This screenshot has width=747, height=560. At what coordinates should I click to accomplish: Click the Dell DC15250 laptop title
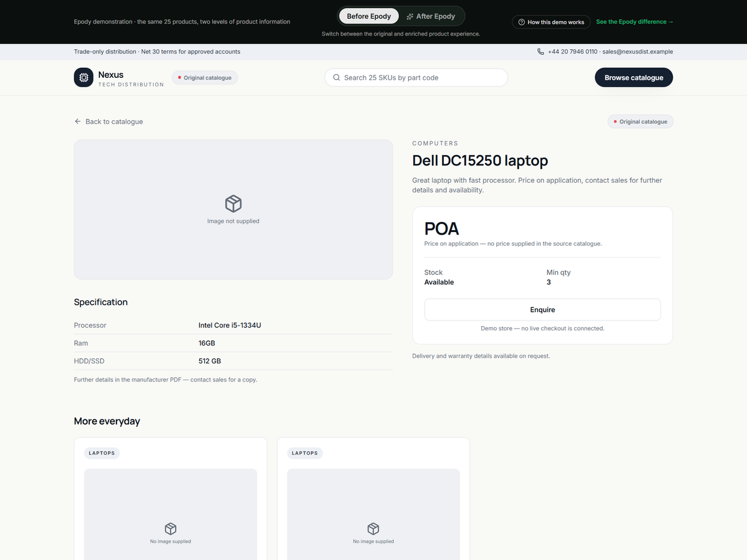coord(480,161)
